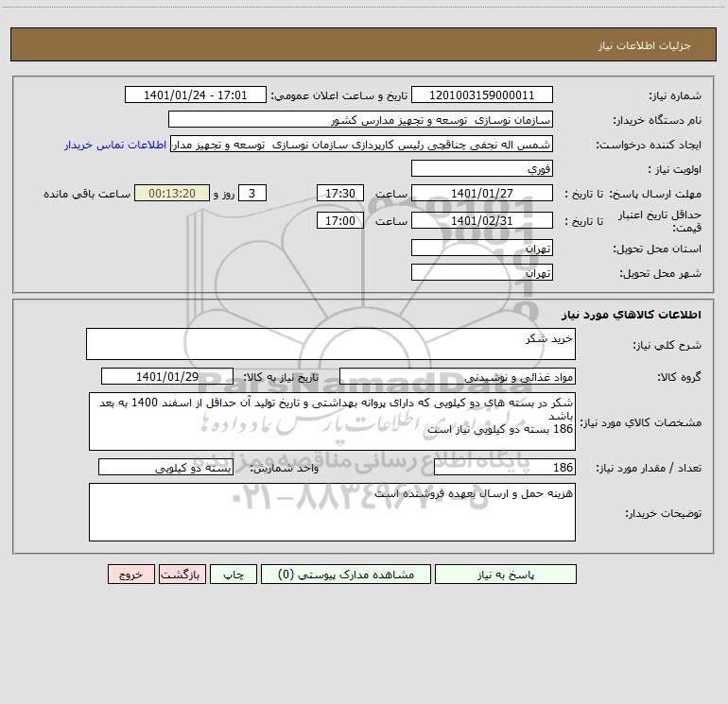Click the ساعت باقی مانده label
Screen dimensions: 728x704
click(x=87, y=194)
